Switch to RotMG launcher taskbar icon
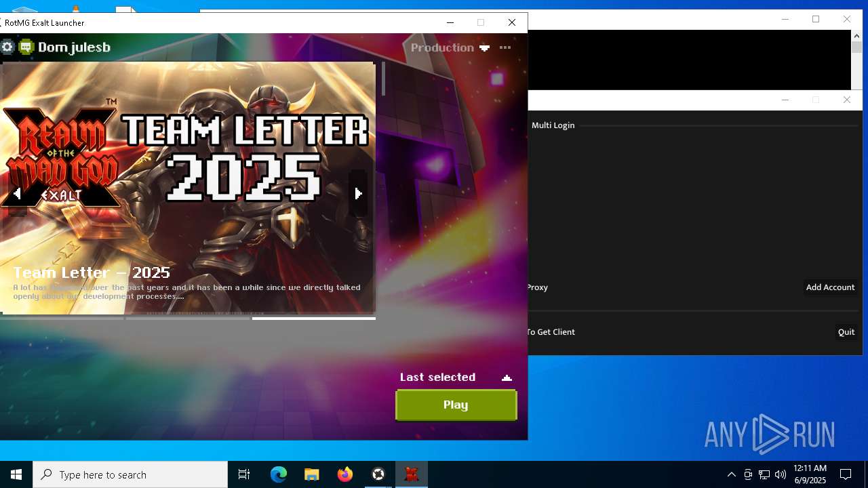The width and height of the screenshot is (868, 488). [412, 474]
